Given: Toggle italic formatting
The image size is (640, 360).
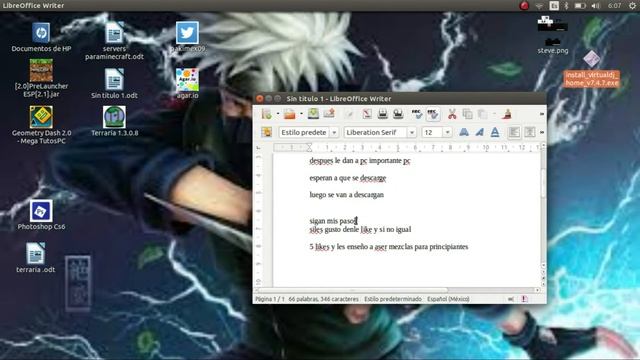Looking at the screenshot, I should [x=480, y=132].
